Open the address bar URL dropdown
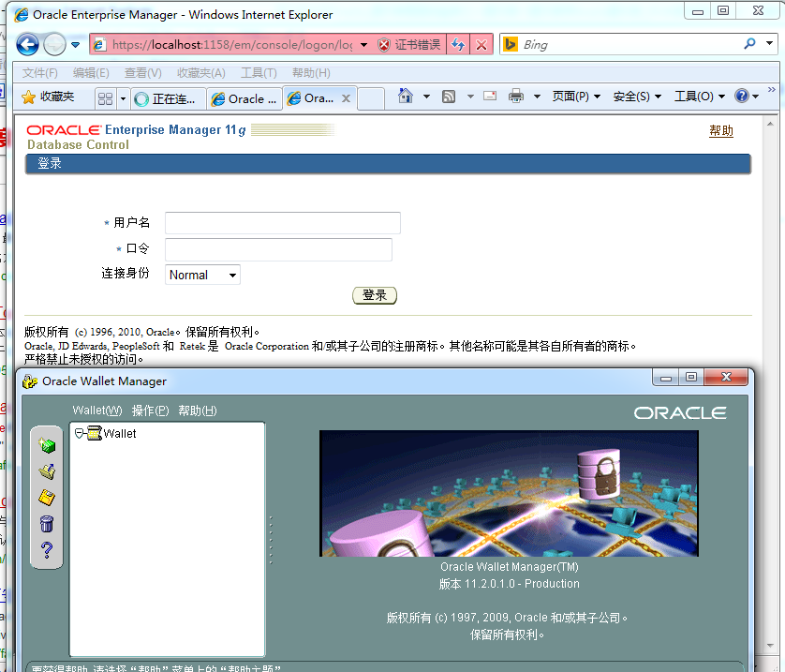Viewport: 785px width, 672px height. pyautogui.click(x=364, y=45)
